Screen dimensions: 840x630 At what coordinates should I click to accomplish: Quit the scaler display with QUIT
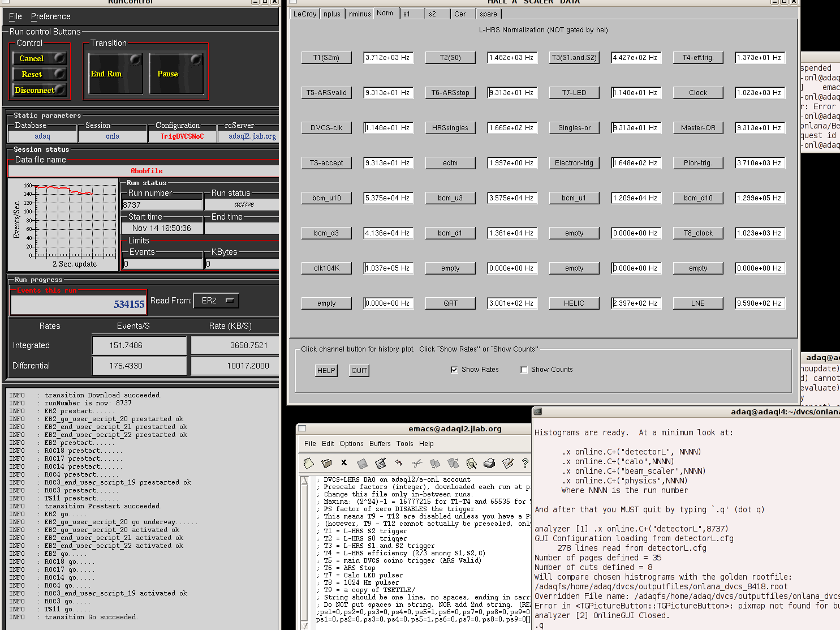coord(359,370)
